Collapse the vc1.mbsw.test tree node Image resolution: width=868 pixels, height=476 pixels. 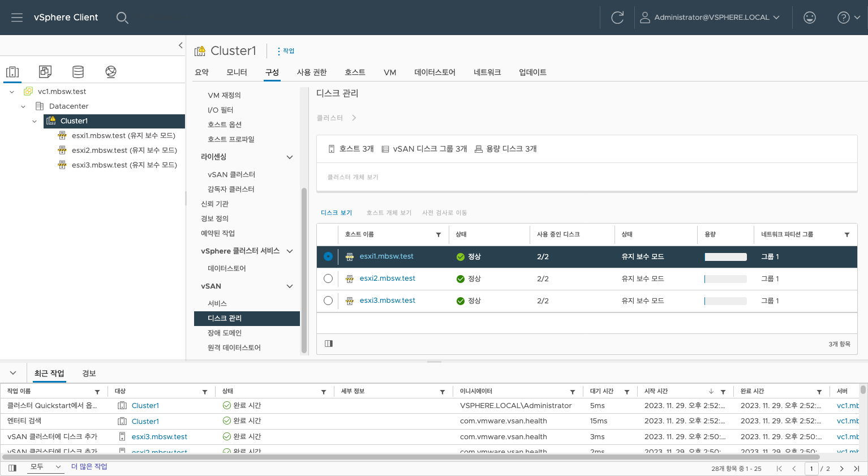point(12,92)
